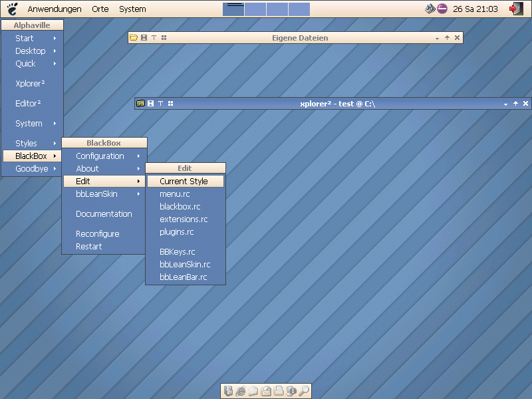532x399 pixels.
Task: Choose Restart in BlackBox menu
Action: [104, 246]
